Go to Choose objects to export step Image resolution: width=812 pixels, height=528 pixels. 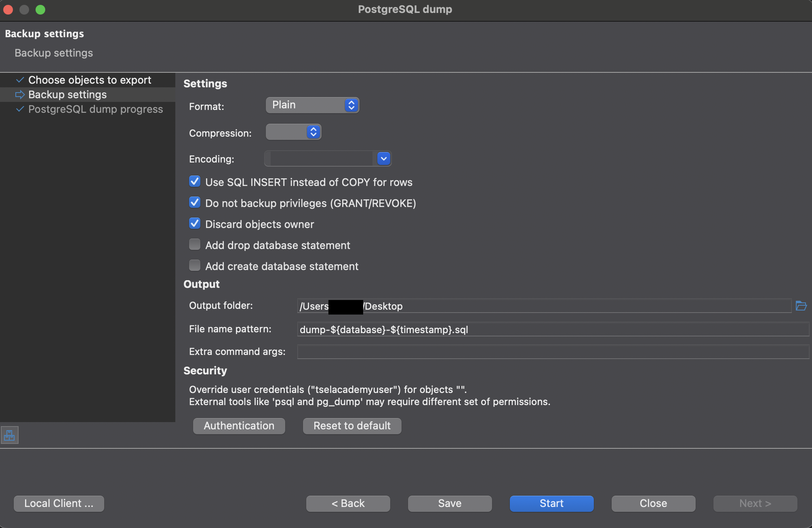pyautogui.click(x=90, y=80)
